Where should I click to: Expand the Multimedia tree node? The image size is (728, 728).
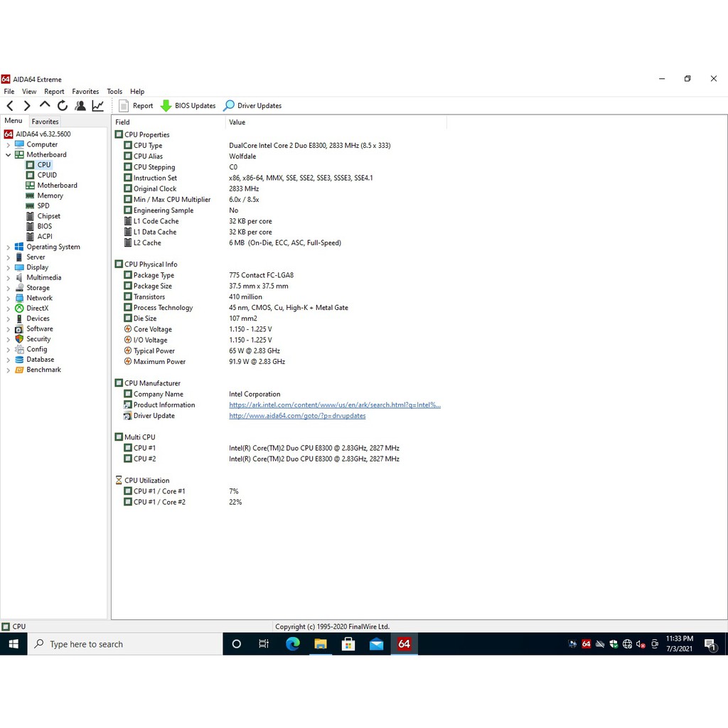[8, 278]
